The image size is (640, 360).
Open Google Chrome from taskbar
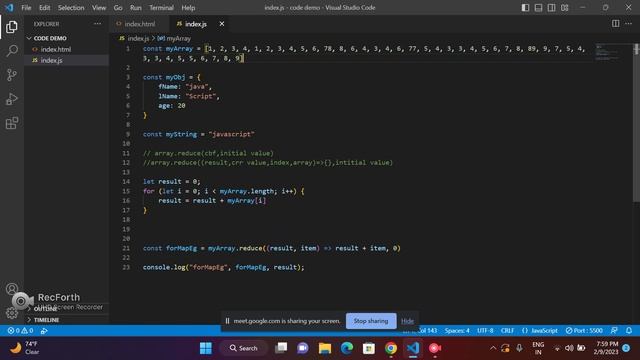[391, 348]
